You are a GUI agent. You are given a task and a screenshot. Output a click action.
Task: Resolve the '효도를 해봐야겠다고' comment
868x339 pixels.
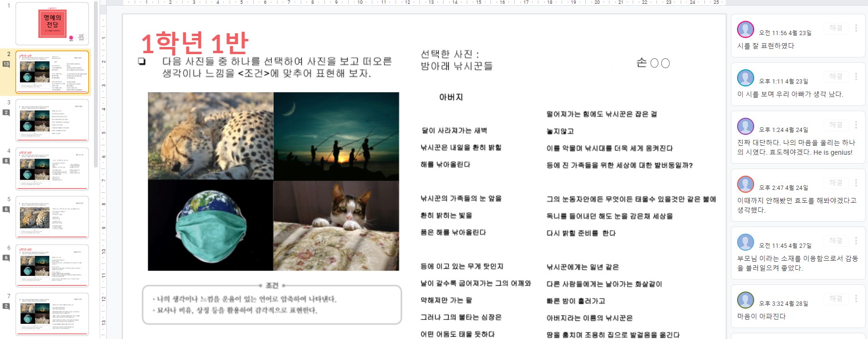pyautogui.click(x=836, y=183)
